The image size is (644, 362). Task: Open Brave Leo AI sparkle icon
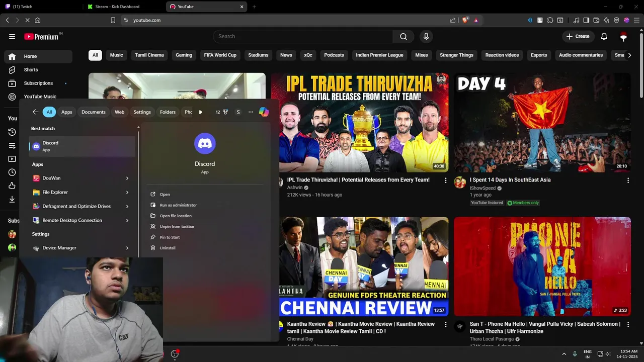click(x=606, y=20)
